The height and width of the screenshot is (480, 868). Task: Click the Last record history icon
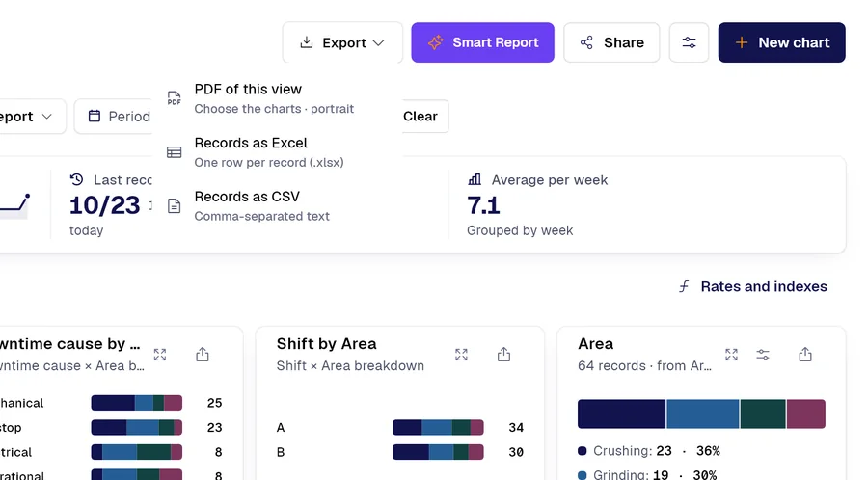coord(76,179)
